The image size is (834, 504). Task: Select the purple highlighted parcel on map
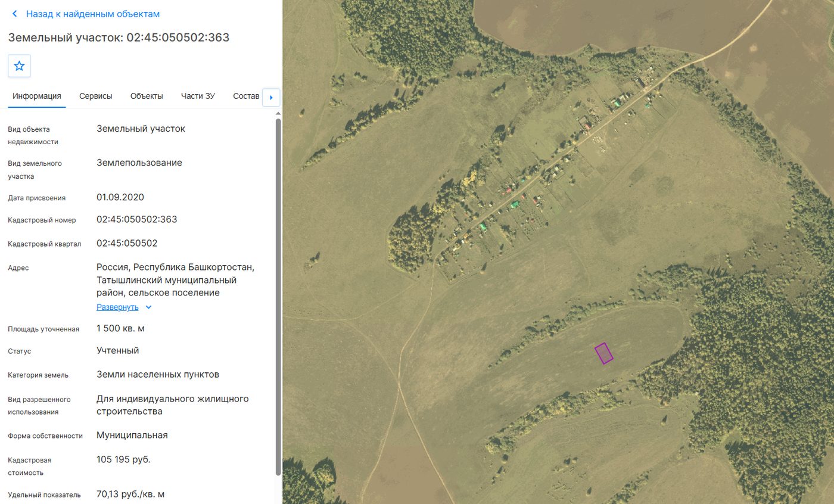tap(604, 353)
